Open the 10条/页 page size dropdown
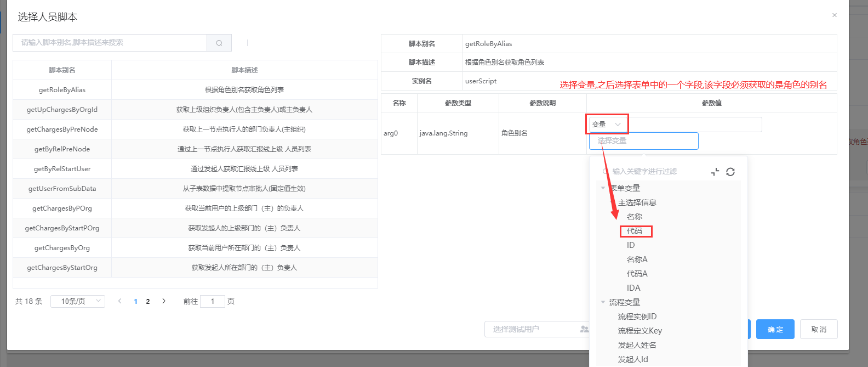868x367 pixels. coord(78,301)
